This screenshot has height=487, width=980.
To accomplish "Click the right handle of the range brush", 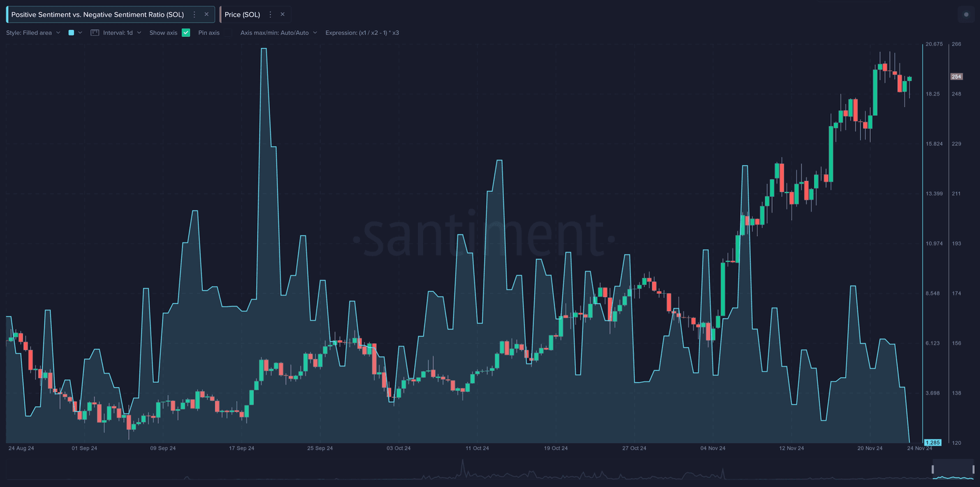I will pyautogui.click(x=975, y=470).
